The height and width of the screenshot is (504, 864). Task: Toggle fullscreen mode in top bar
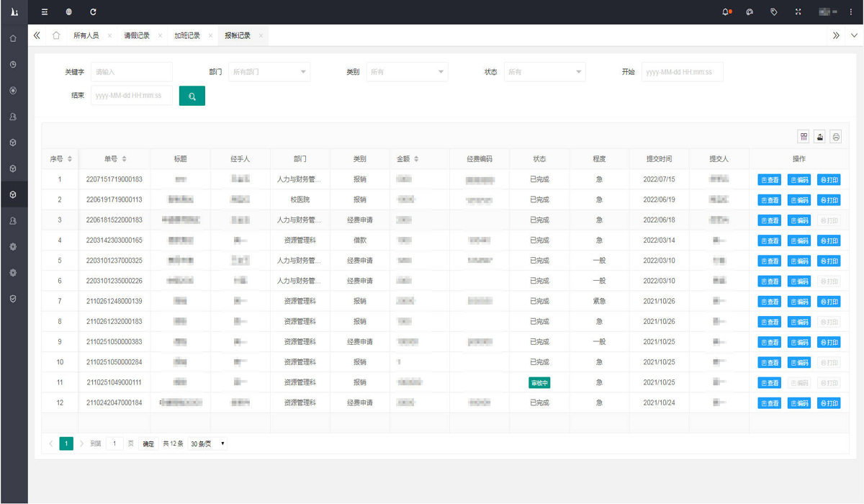tap(798, 12)
